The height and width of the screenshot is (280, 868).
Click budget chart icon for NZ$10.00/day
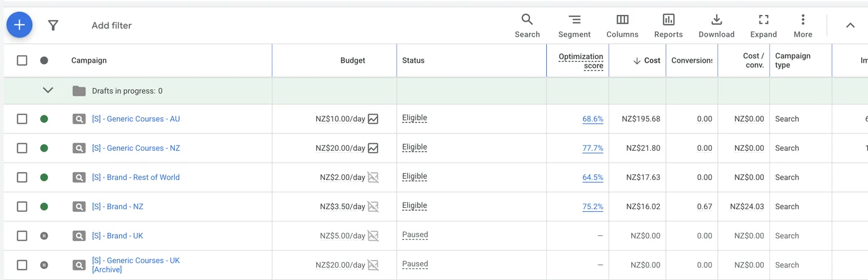click(373, 119)
